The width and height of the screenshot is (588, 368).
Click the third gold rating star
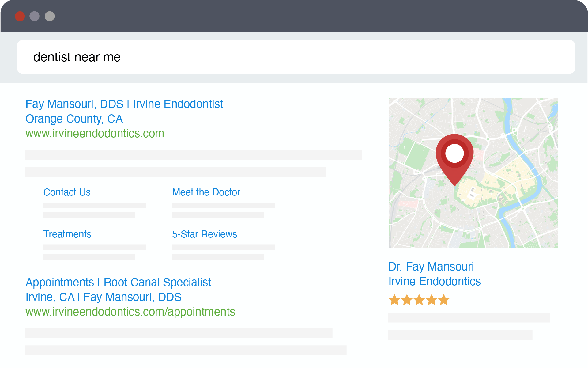(x=419, y=300)
